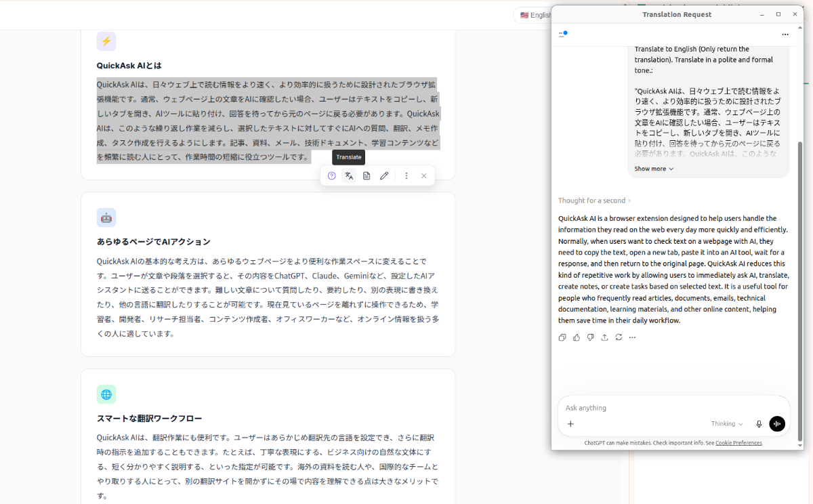Open more actions below the response
This screenshot has height=504, width=813.
coord(633,337)
